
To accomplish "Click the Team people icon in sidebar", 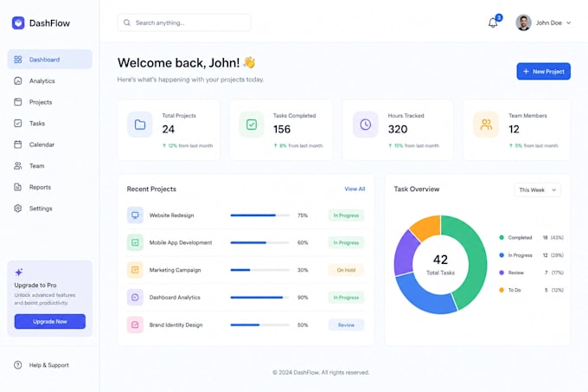I will coord(17,166).
